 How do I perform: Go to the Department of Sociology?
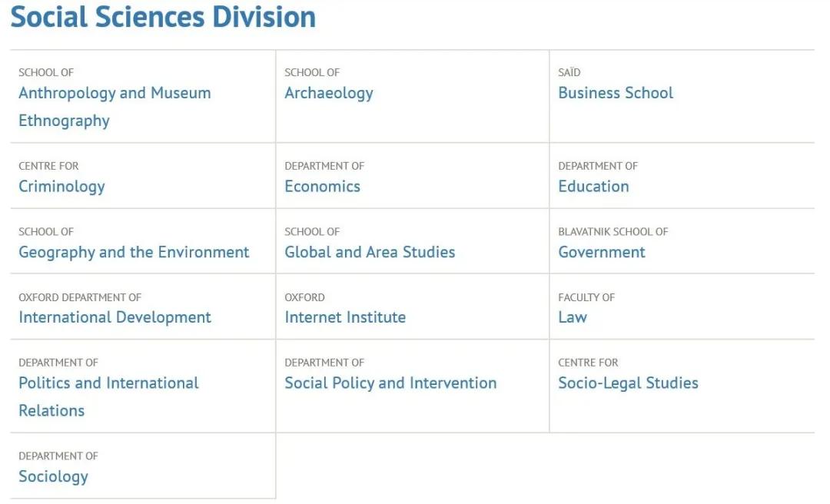(53, 477)
